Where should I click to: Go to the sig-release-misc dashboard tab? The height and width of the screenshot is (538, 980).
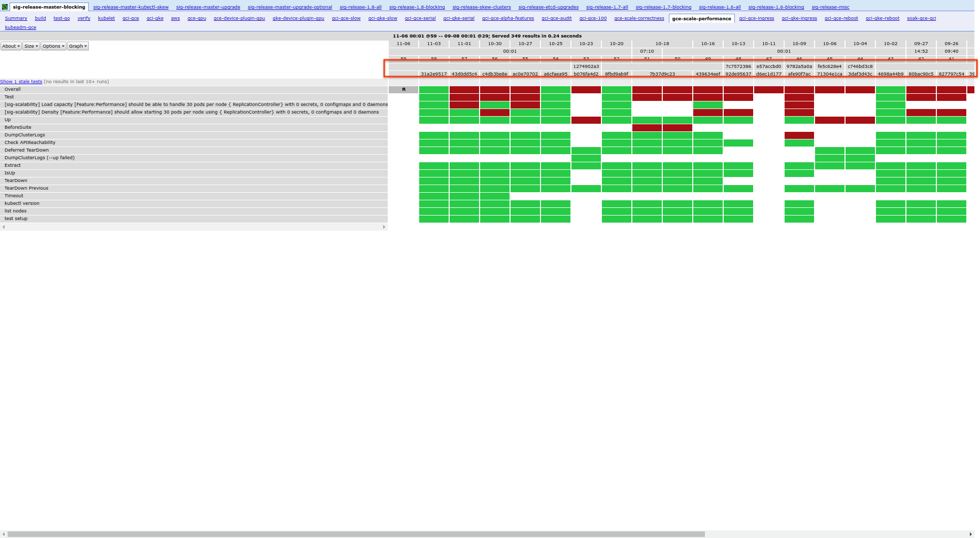(830, 7)
